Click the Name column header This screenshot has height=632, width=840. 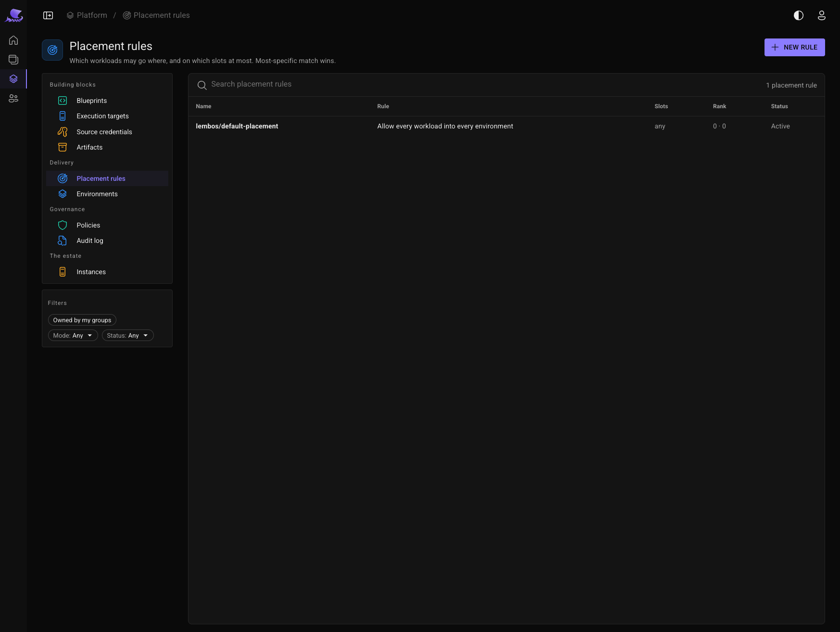[x=203, y=106]
